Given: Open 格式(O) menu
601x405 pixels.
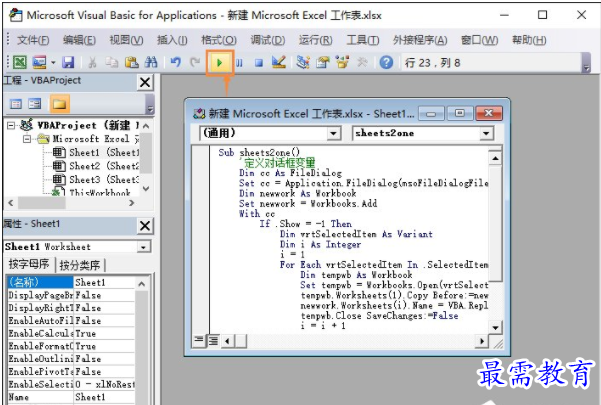Looking at the screenshot, I should 219,40.
